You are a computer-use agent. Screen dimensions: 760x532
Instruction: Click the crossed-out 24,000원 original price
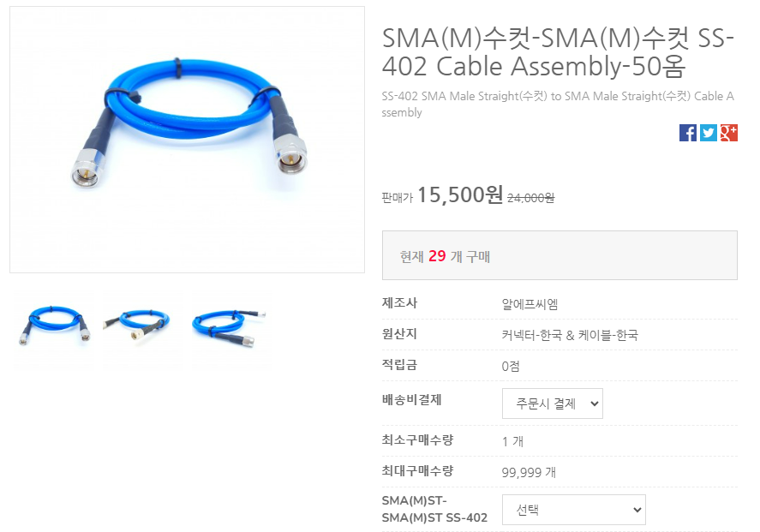tap(530, 198)
